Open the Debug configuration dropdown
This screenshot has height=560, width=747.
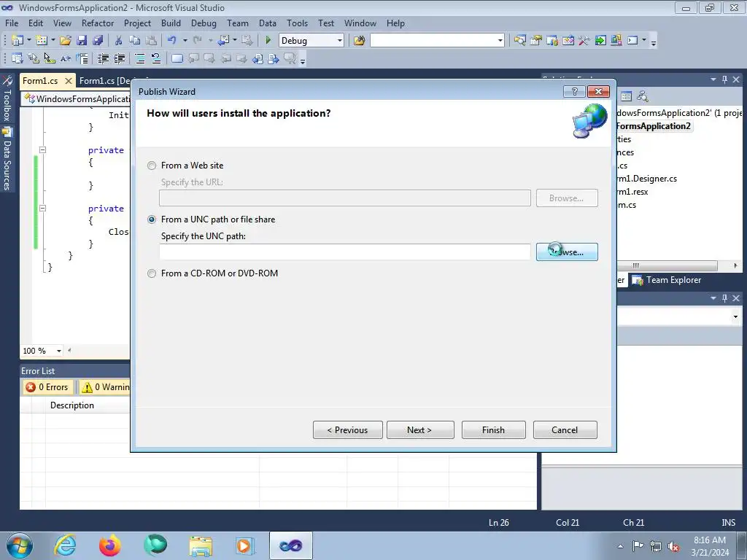click(340, 41)
